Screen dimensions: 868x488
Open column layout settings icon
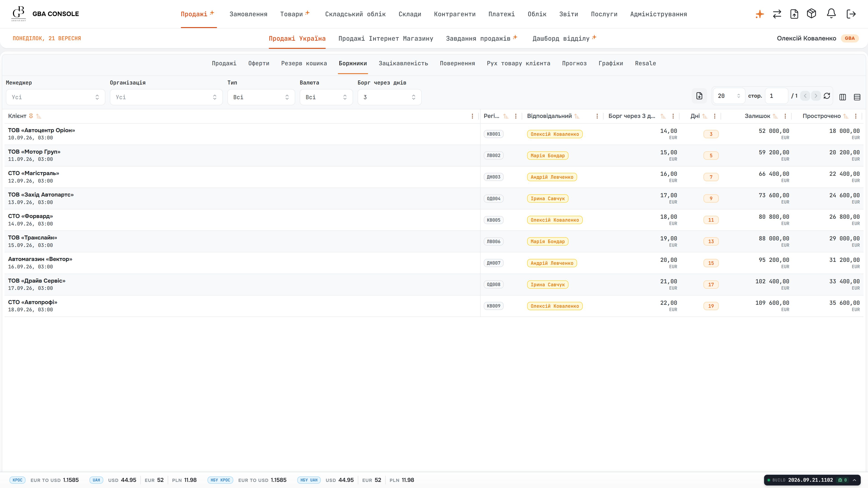coord(842,97)
